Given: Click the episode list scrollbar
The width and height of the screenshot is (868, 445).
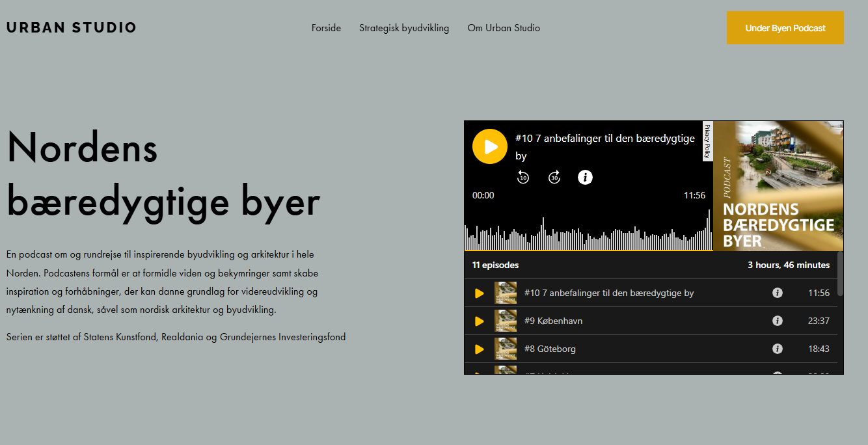Looking at the screenshot, I should pyautogui.click(x=840, y=275).
